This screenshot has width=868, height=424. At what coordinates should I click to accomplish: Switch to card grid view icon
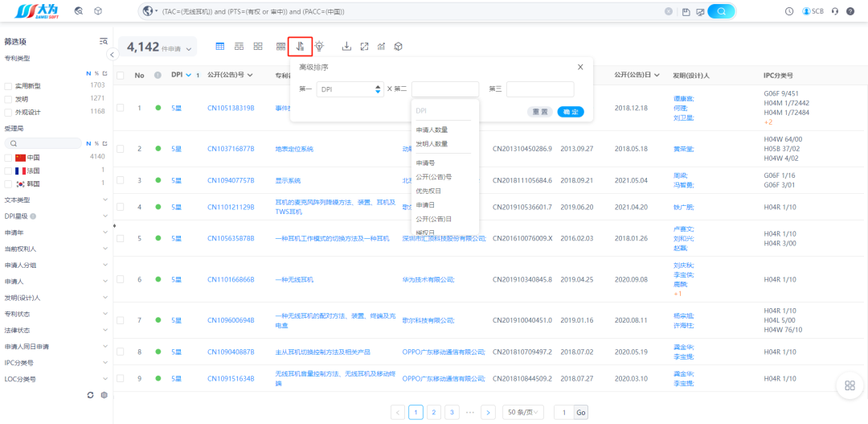coord(258,47)
